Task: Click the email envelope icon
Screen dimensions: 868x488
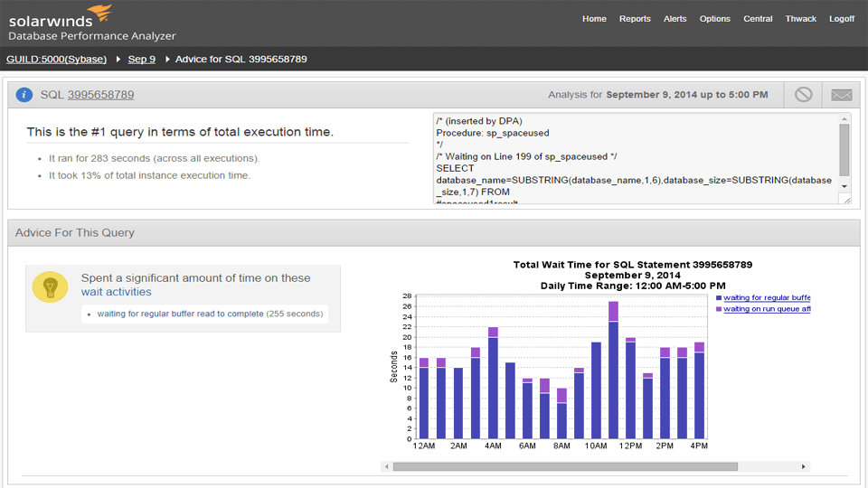Action: tap(842, 95)
